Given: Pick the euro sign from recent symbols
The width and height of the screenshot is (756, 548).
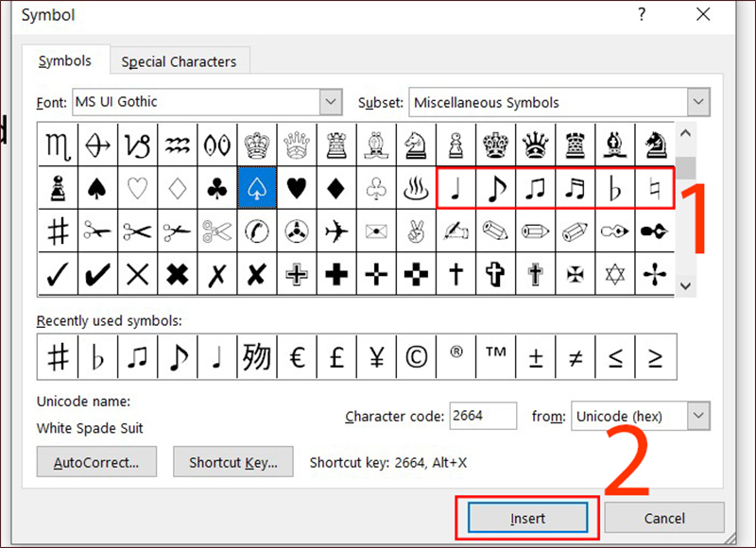Looking at the screenshot, I should [x=297, y=357].
